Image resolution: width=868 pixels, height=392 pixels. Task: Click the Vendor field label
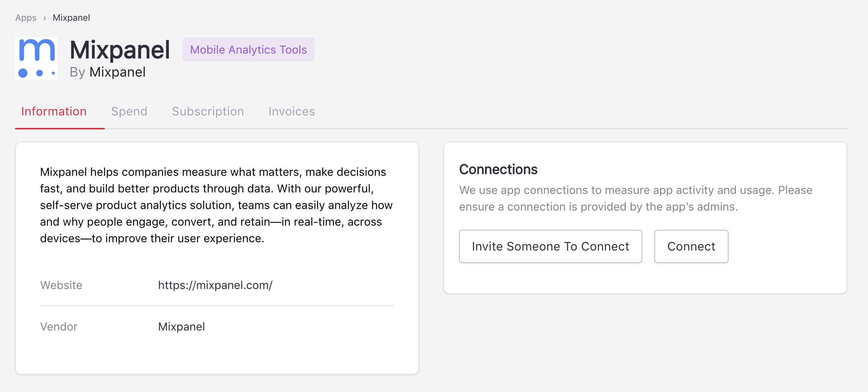click(x=59, y=326)
